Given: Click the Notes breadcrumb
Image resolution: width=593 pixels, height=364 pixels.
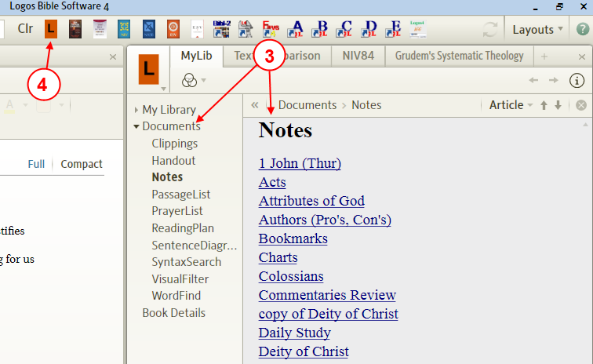Looking at the screenshot, I should coord(366,105).
